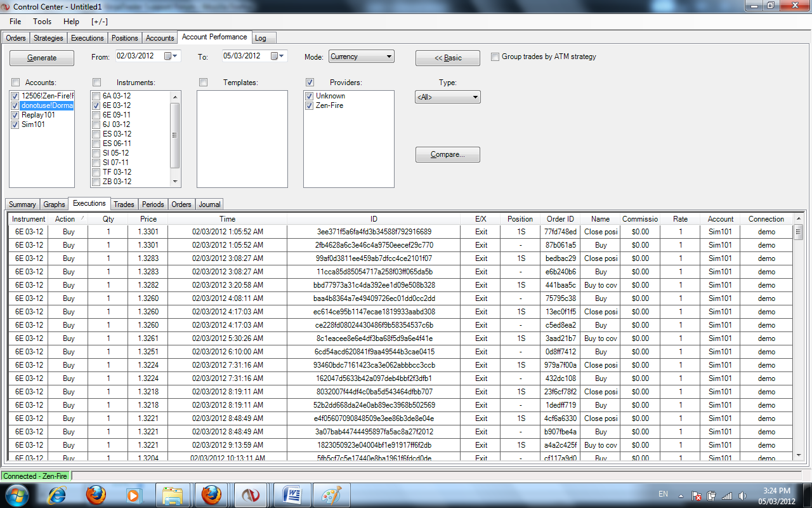Switch to the Accounts tab
This screenshot has width=812, height=508.
click(160, 38)
